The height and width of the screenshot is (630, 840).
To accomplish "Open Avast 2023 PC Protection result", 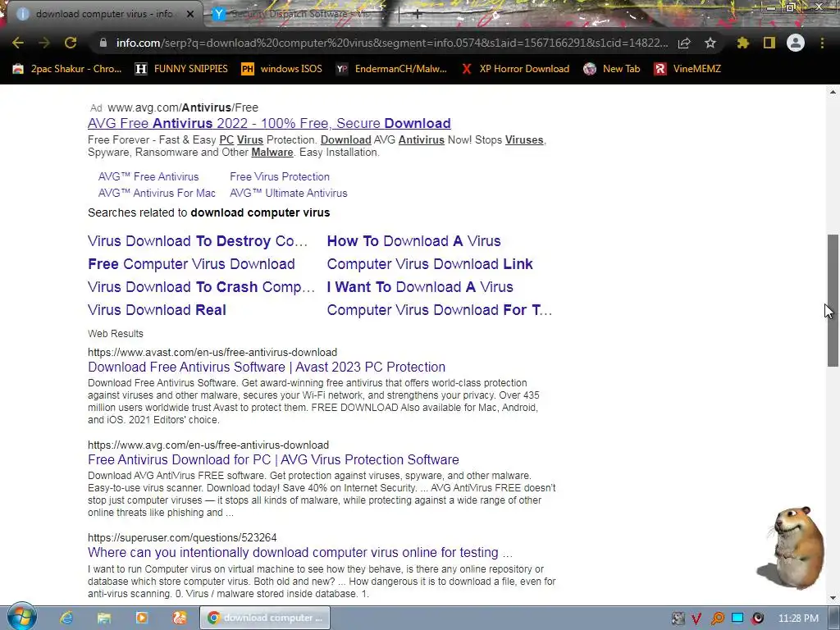I will (267, 367).
